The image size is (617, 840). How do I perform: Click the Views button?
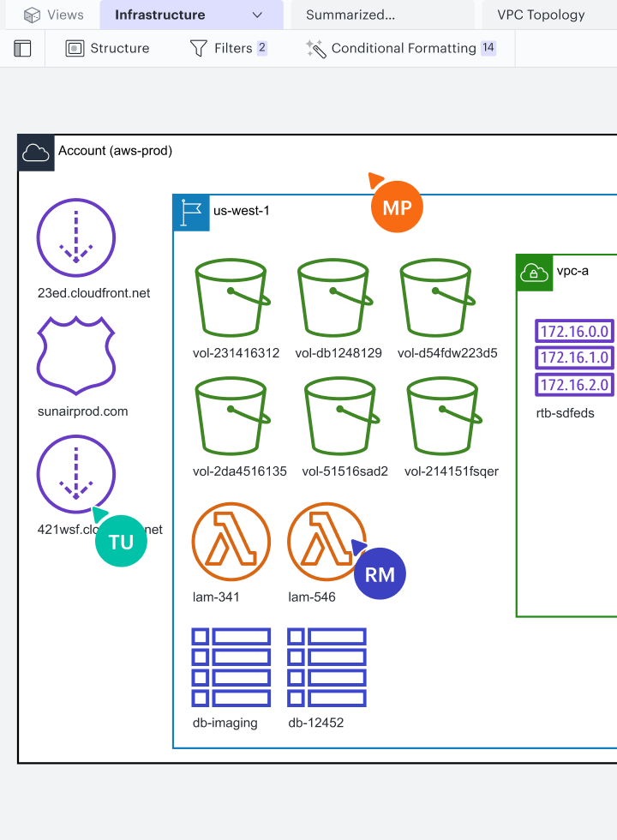(55, 15)
